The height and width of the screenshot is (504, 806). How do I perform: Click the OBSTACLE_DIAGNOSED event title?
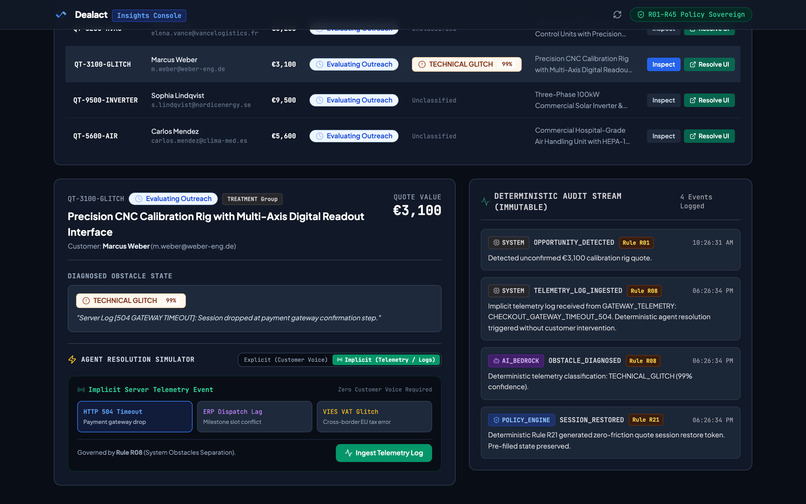(x=584, y=361)
